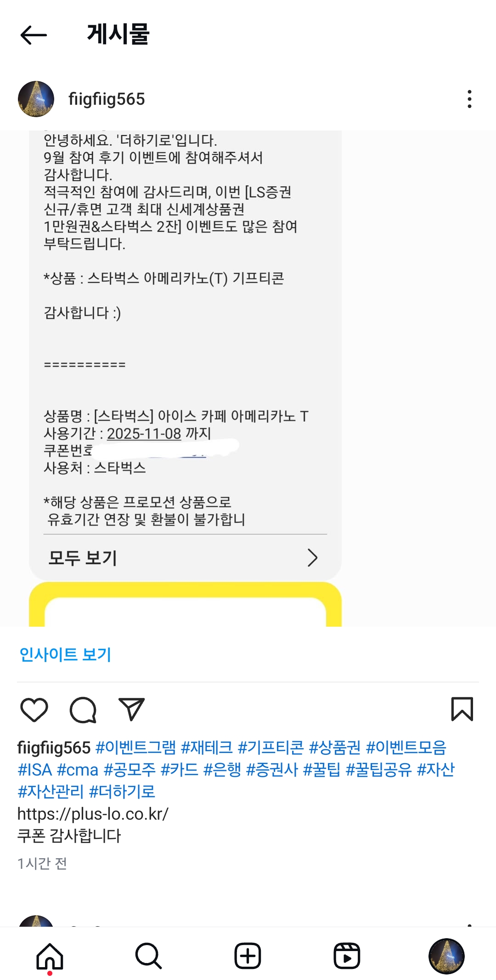496x980 pixels.
Task: Open hashtag #이벤트그램
Action: pyautogui.click(x=135, y=748)
